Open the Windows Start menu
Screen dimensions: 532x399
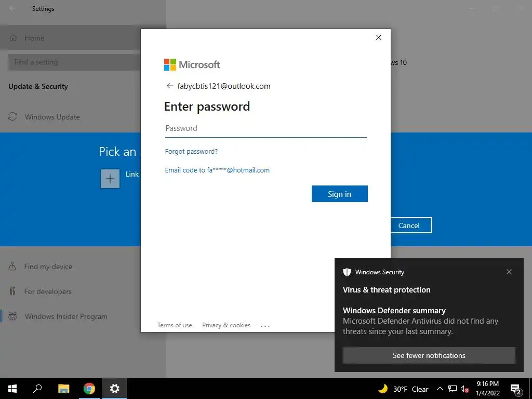12,389
